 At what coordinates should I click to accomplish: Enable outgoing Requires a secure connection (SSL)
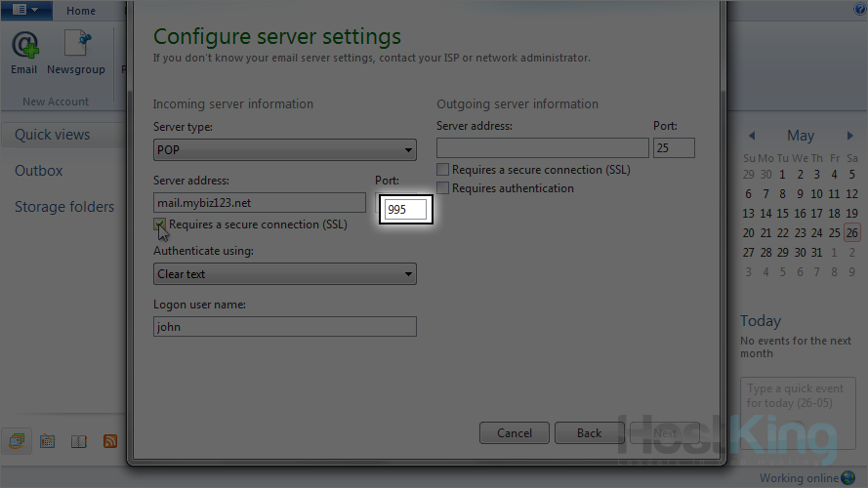(443, 170)
